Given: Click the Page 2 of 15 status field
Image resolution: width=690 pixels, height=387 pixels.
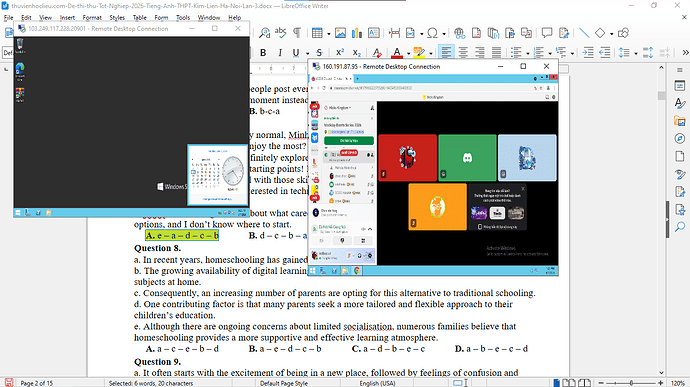Looking at the screenshot, I should click(37, 383).
